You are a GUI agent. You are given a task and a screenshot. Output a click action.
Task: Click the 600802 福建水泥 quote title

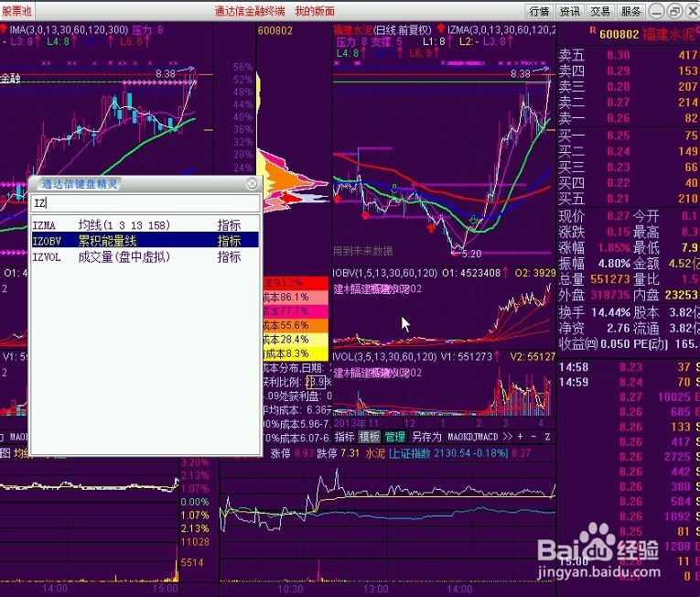click(647, 34)
